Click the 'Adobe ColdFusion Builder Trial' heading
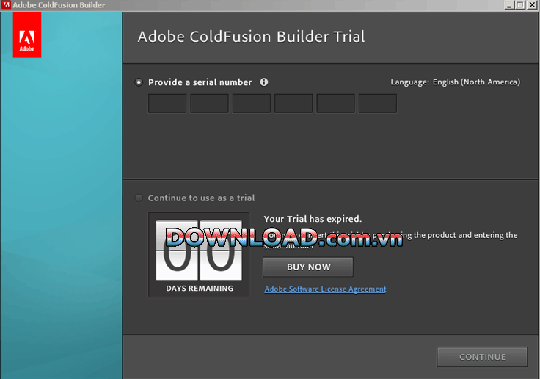Image resolution: width=540 pixels, height=379 pixels. pos(251,37)
